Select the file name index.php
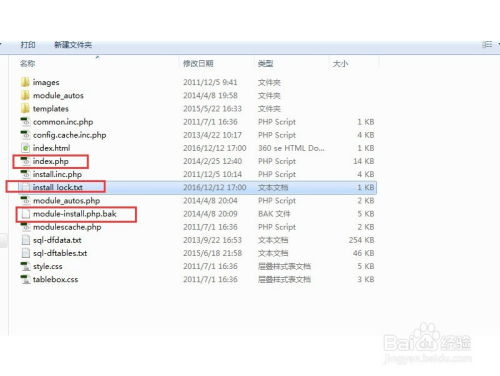This screenshot has width=500, height=376. (x=51, y=161)
